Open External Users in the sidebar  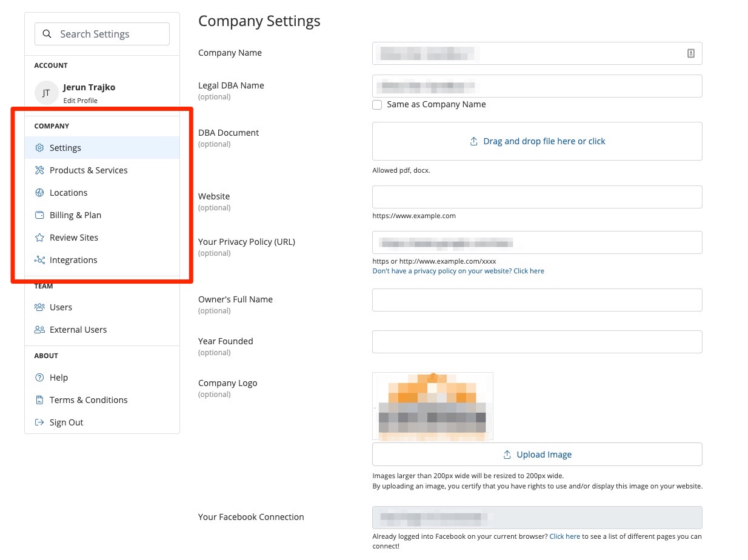pyautogui.click(x=78, y=330)
